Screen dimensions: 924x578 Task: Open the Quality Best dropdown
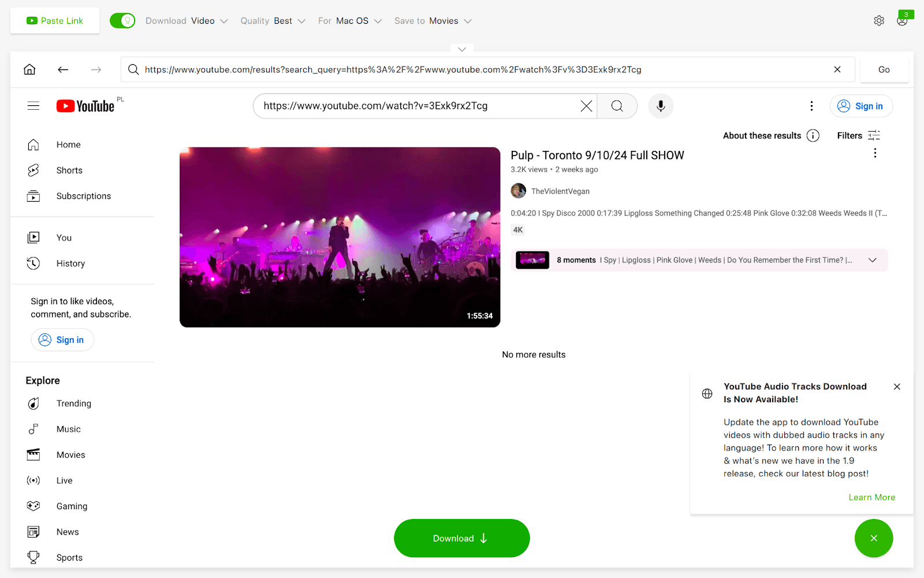pyautogui.click(x=273, y=21)
